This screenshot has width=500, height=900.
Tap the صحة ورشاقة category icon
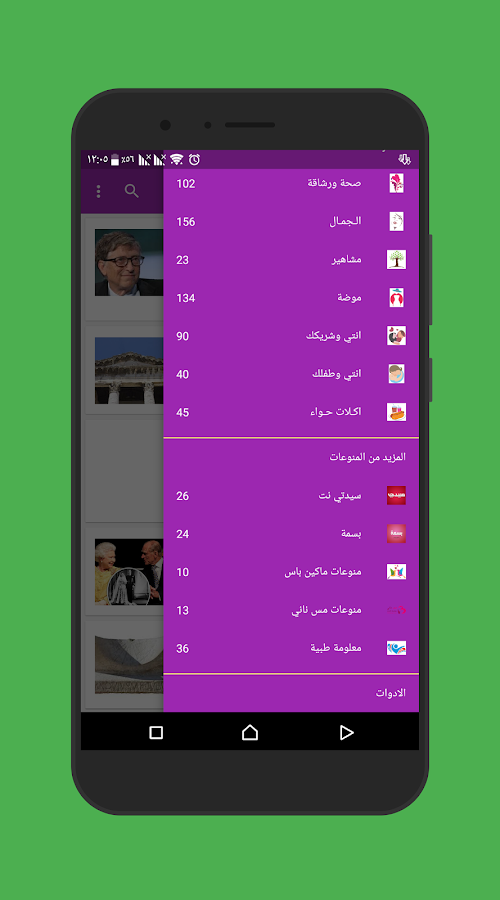397,183
